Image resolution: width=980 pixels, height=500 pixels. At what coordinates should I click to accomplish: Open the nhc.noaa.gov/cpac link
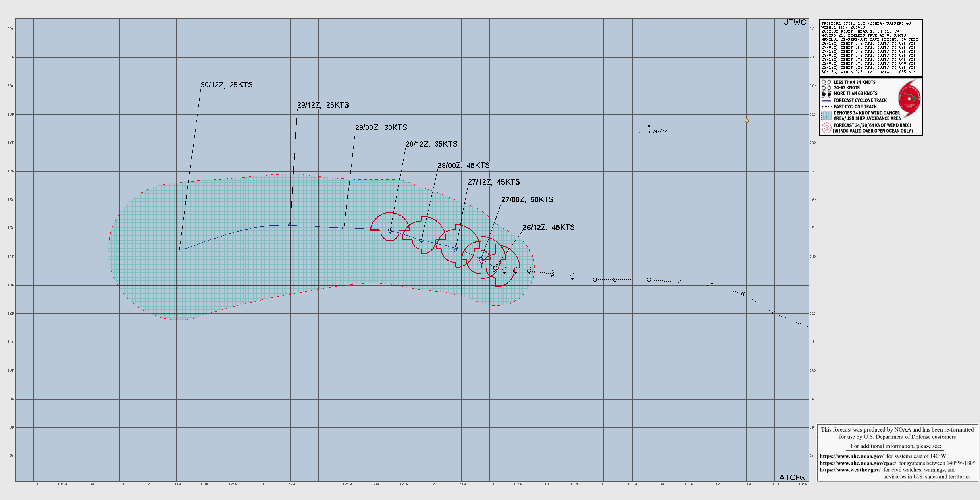858,463
